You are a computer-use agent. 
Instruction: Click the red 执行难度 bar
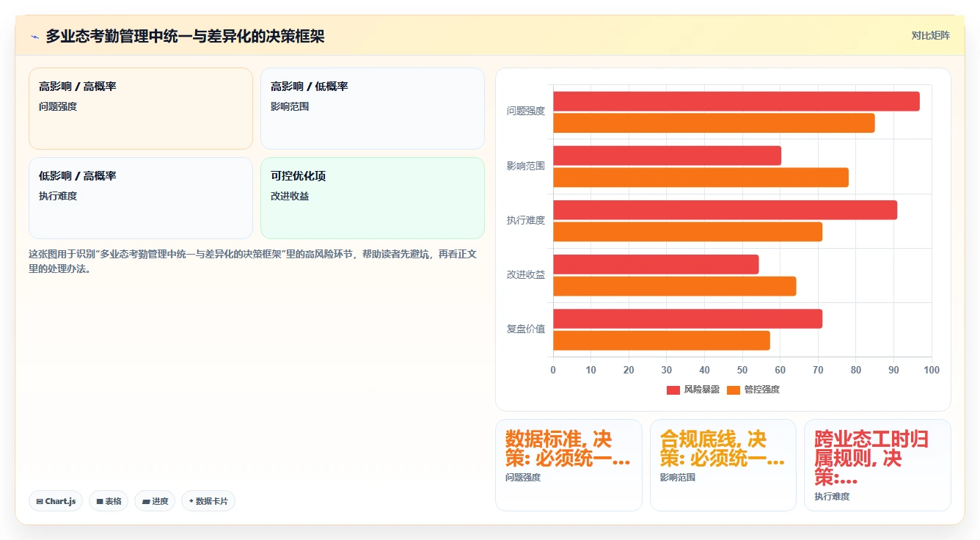[725, 210]
